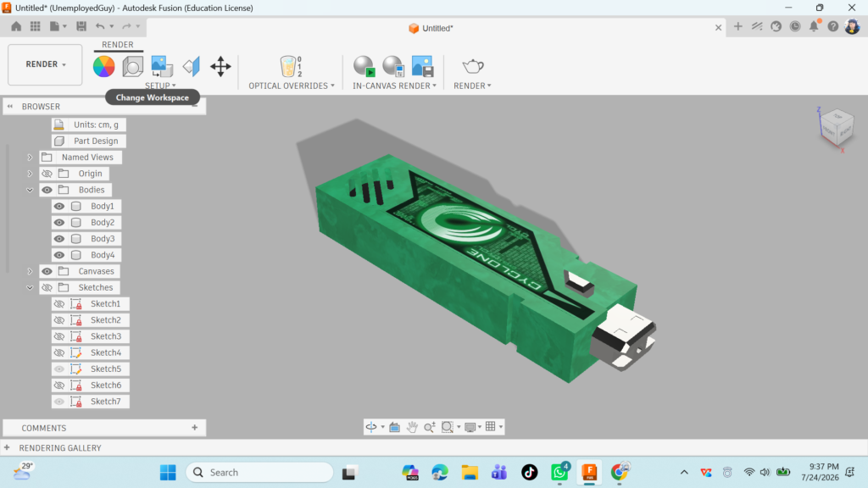The width and height of the screenshot is (868, 488).
Task: Collapse the Sketches folder
Action: click(30, 288)
